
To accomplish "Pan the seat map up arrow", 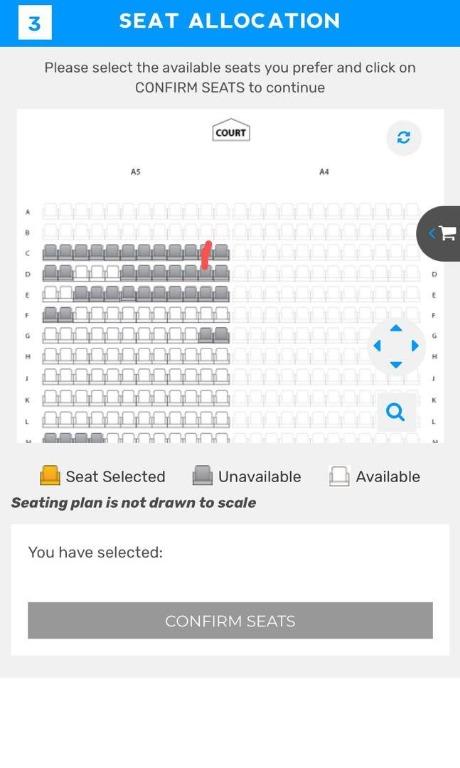I will 396,328.
